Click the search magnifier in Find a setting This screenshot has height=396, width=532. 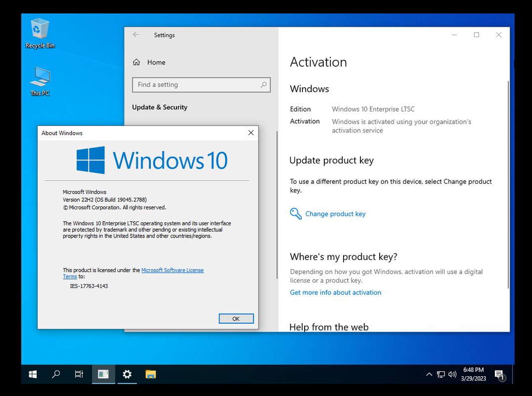pyautogui.click(x=264, y=85)
